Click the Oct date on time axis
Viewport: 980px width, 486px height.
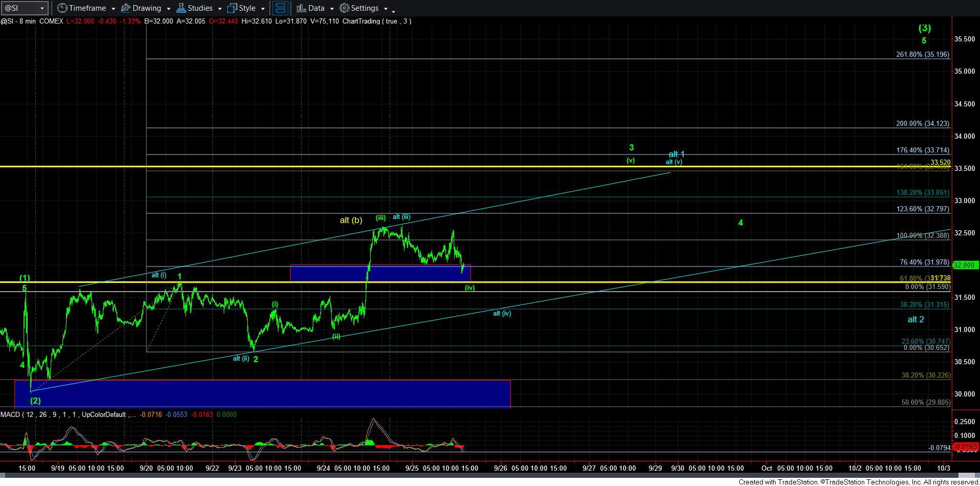766,468
